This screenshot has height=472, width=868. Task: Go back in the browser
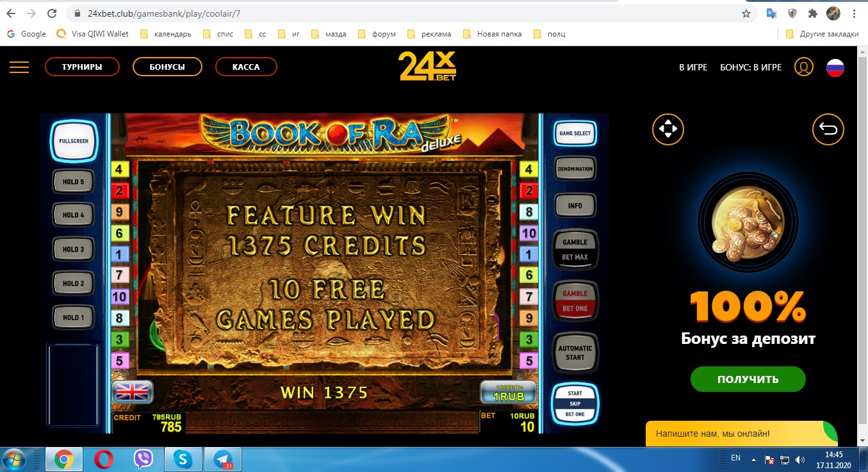(x=11, y=13)
